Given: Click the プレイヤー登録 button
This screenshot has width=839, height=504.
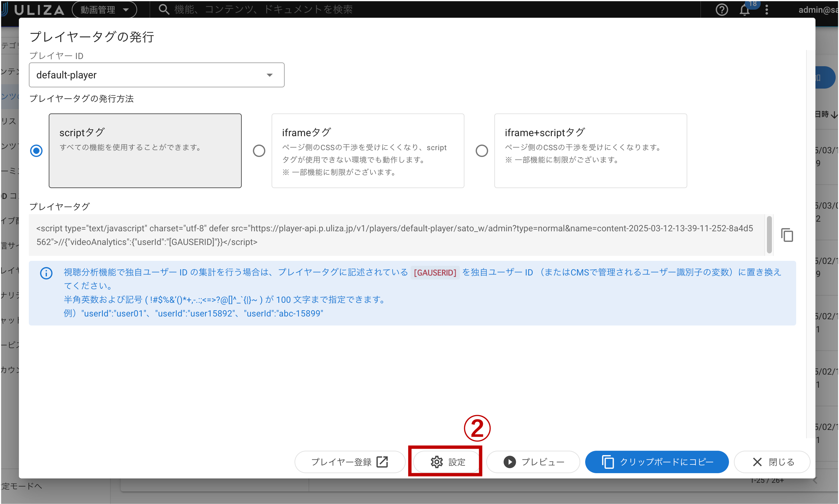Looking at the screenshot, I should 350,461.
